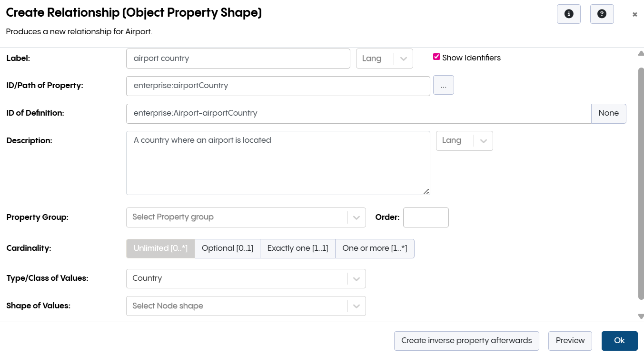Toggle the Show Identifiers checkbox

coord(436,57)
